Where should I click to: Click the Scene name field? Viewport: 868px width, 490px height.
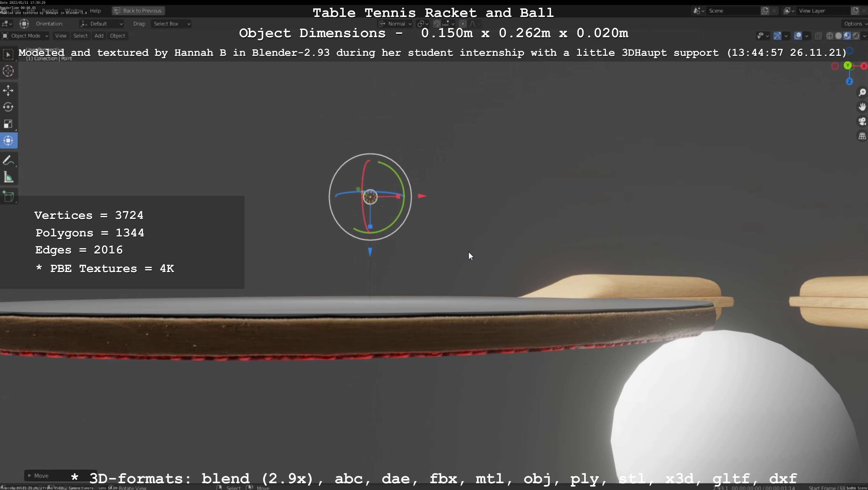tap(733, 11)
